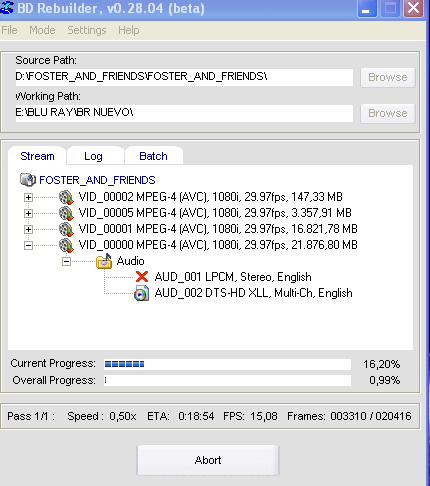This screenshot has height=486, width=430.
Task: Switch to the Batch tab
Action: (x=153, y=156)
